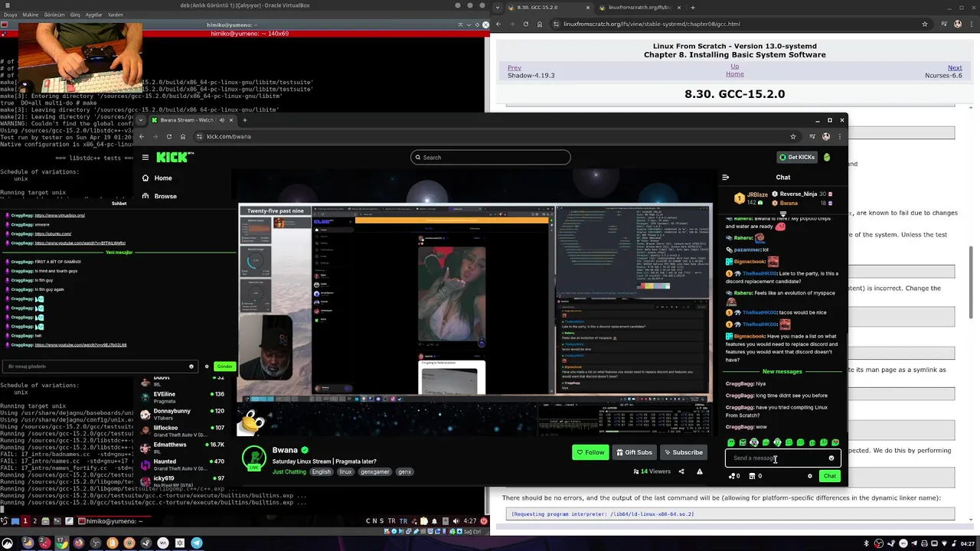Click home icon in Kick browser toolbar
The width and height of the screenshot is (980, 551).
tap(183, 137)
